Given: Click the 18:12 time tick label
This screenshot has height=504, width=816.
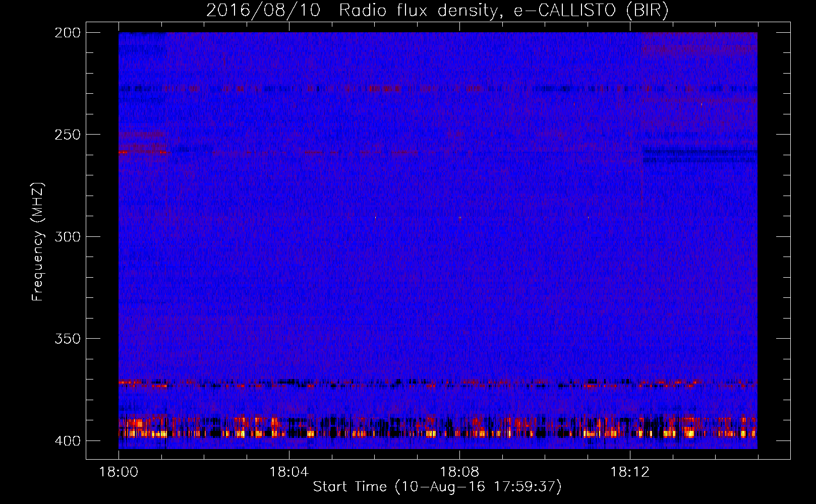Looking at the screenshot, I should coord(630,472).
